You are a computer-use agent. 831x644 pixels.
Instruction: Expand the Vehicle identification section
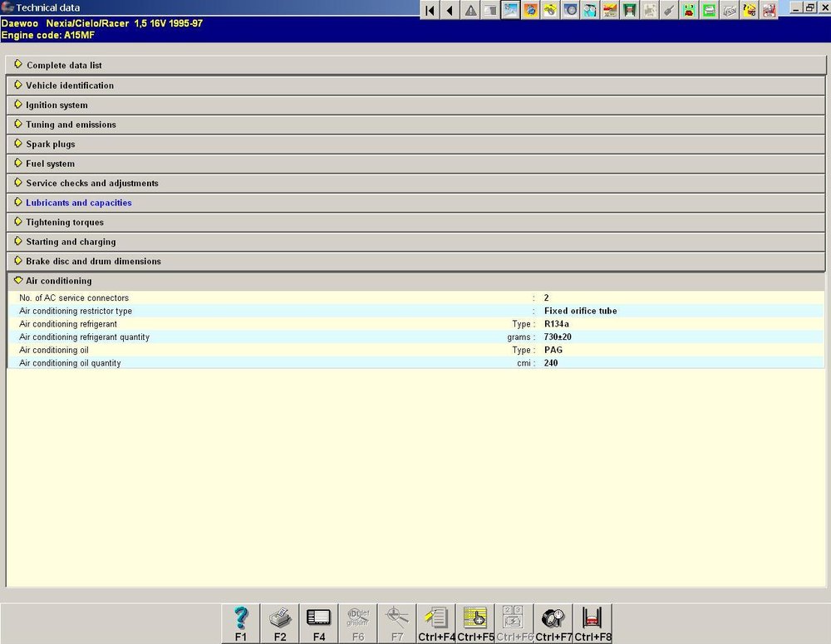click(x=416, y=86)
